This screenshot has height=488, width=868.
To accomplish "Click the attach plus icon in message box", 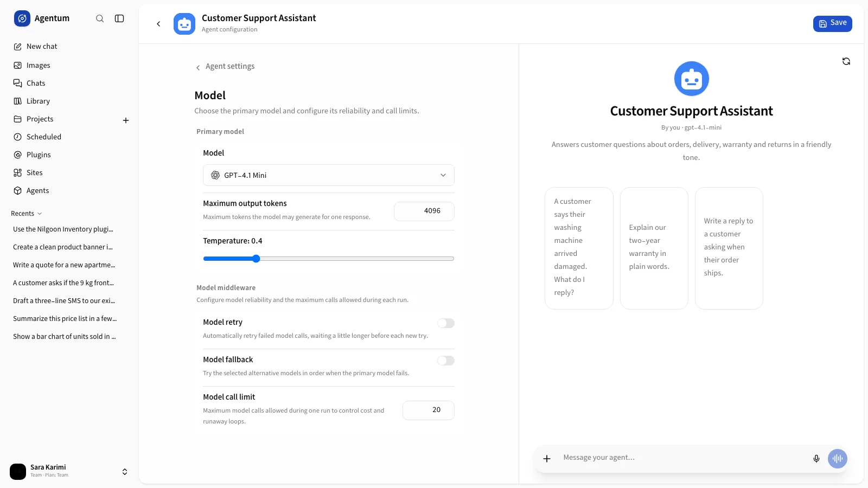I will tap(547, 459).
